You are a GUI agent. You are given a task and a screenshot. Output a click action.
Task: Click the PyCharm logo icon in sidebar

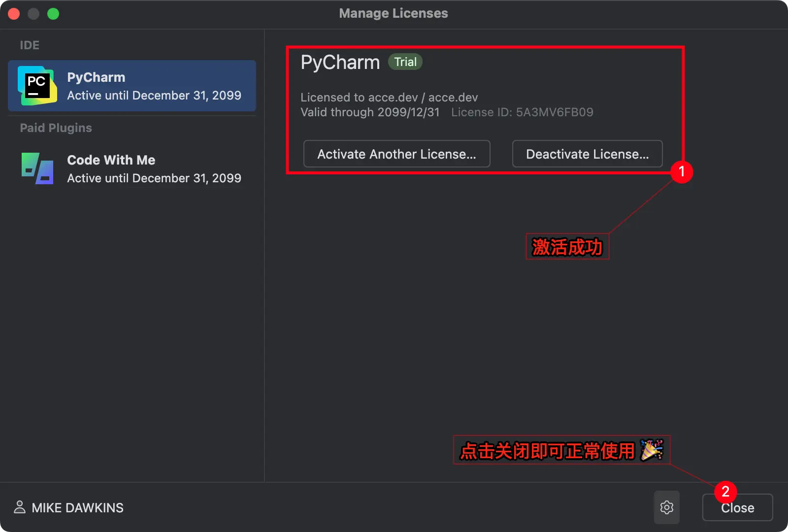(37, 86)
